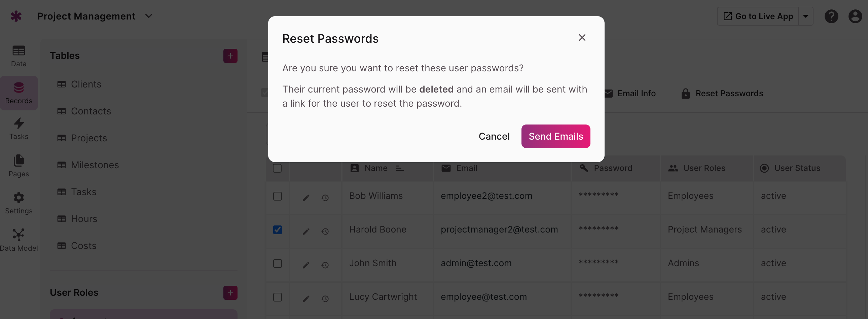Screen dimensions: 868x319
Task: Open the Settings gear section
Action: 19,203
